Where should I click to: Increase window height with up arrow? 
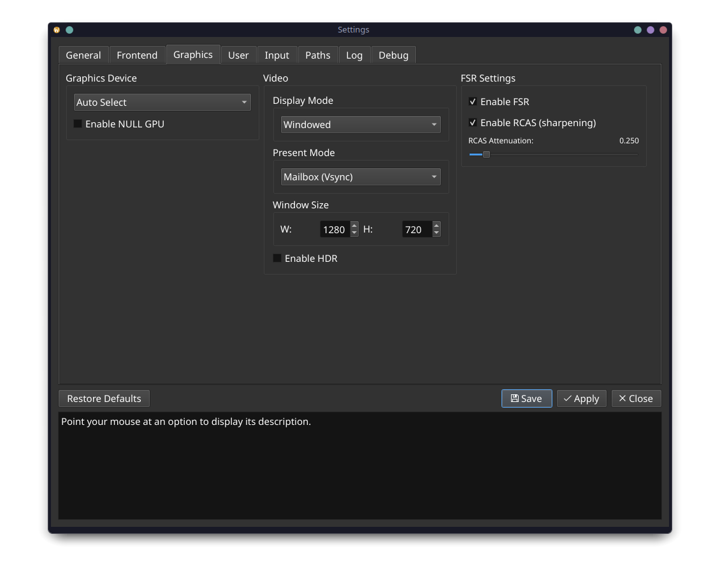pyautogui.click(x=436, y=226)
